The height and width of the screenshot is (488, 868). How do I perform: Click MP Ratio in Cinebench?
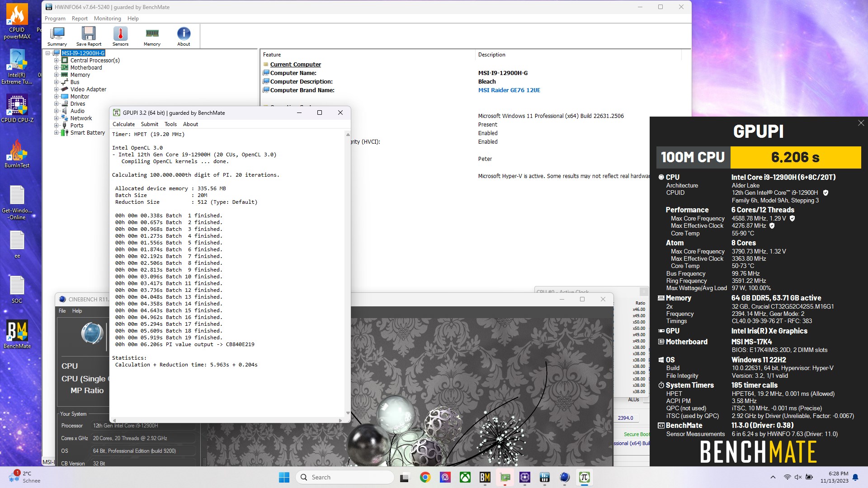(x=87, y=390)
